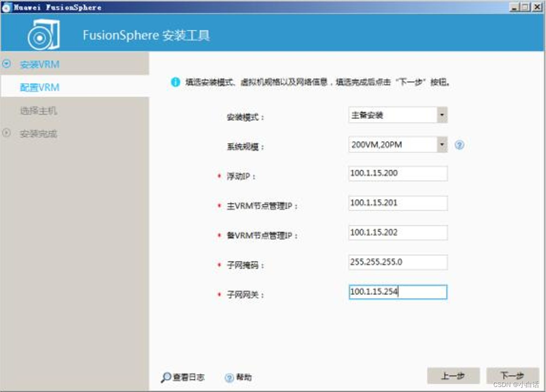Click the 主VRM节点管理IP input field
The image size is (546, 392).
398,203
